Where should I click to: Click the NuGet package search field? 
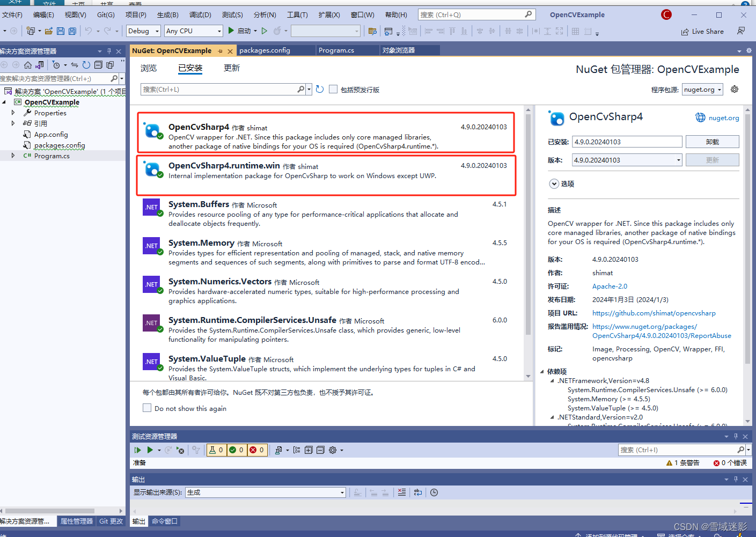click(219, 90)
